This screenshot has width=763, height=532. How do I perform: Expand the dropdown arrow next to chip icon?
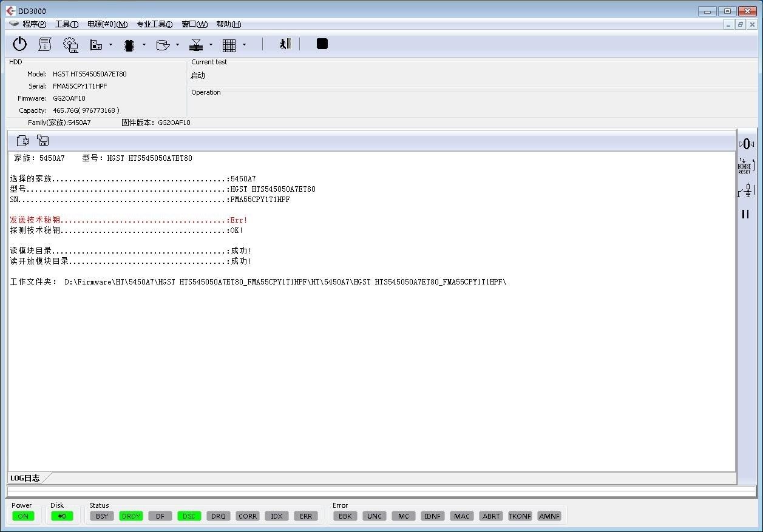click(144, 45)
